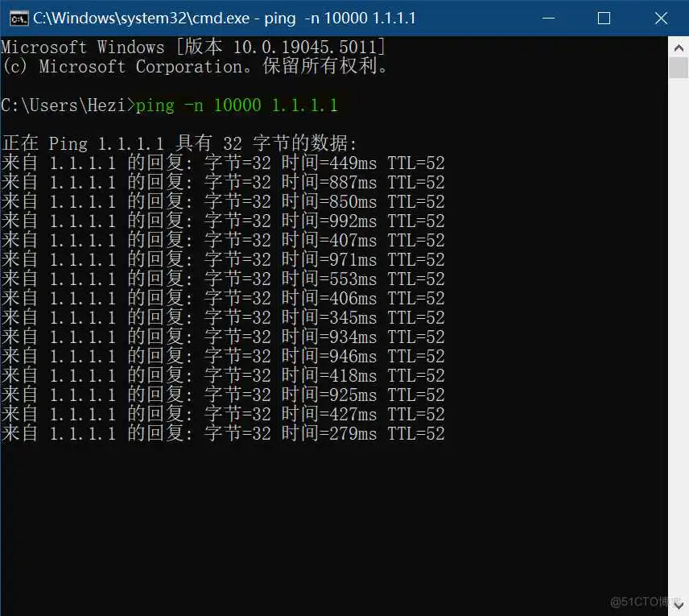Minimize the command prompt window
Viewport: 689px width, 616px height.
pos(549,18)
